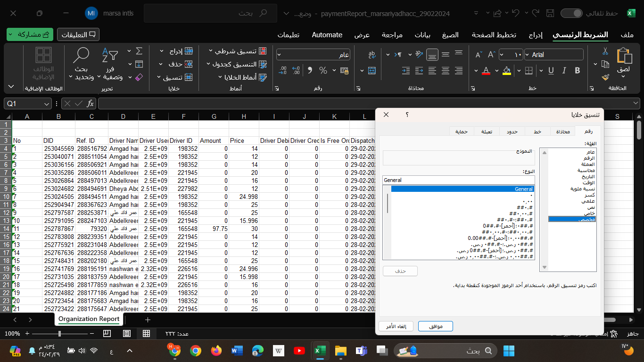Toggle Underline formatting button

550,71
